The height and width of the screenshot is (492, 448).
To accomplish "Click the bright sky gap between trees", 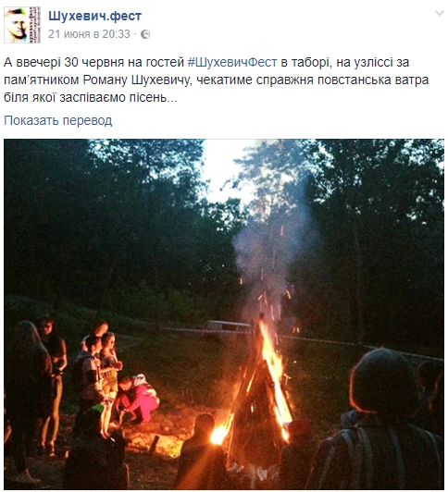I will click(226, 169).
